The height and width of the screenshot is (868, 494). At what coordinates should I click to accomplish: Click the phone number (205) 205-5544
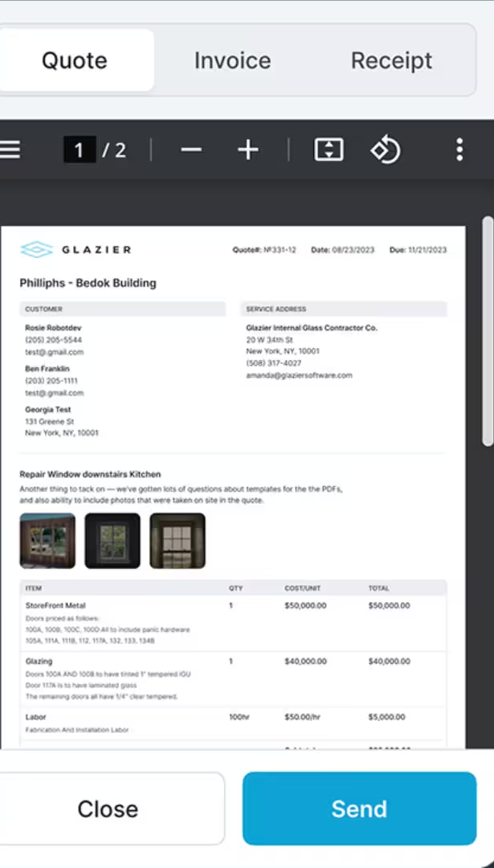pos(53,340)
